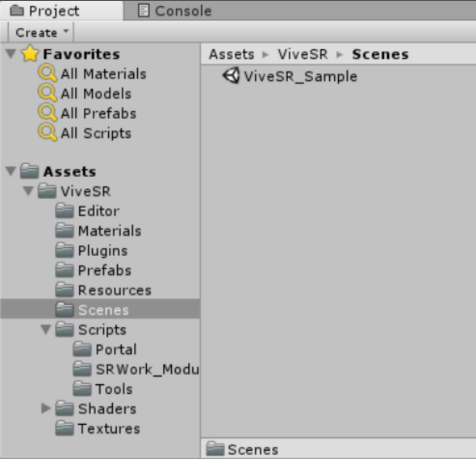Switch to the Console tab
The image size is (476, 459).
pos(175,11)
